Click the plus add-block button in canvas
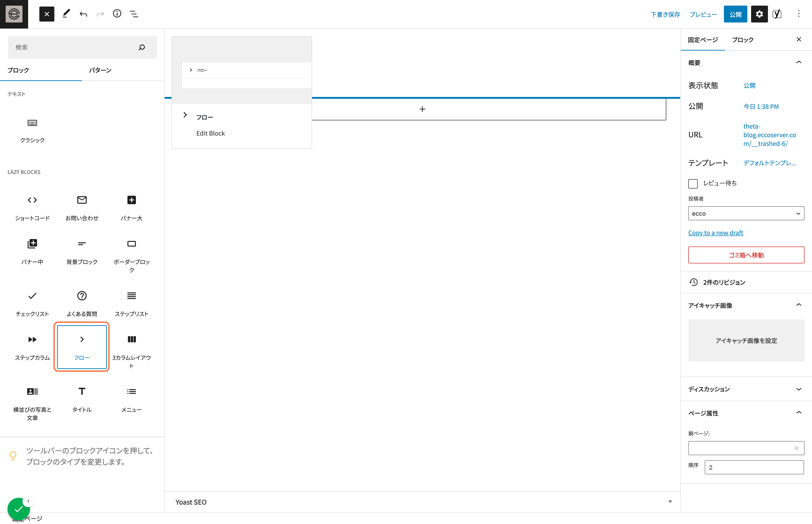The image size is (812, 524). point(422,109)
